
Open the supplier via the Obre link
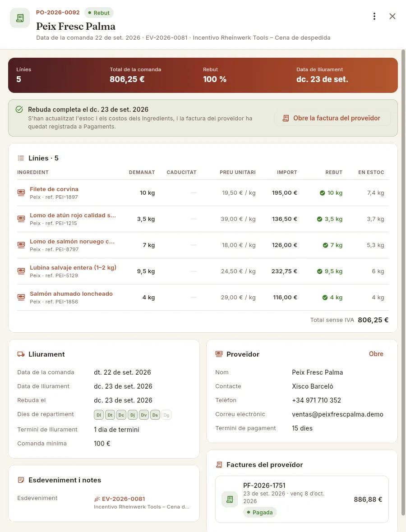click(x=376, y=354)
